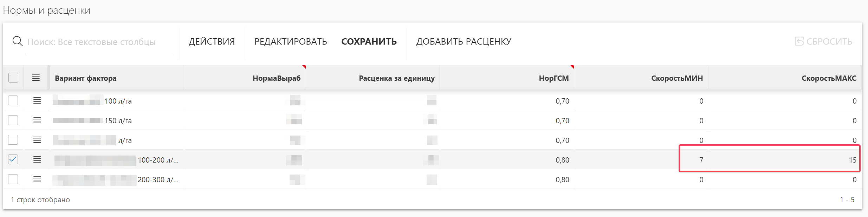Click the search magnifier icon
868x217 pixels.
tap(17, 41)
